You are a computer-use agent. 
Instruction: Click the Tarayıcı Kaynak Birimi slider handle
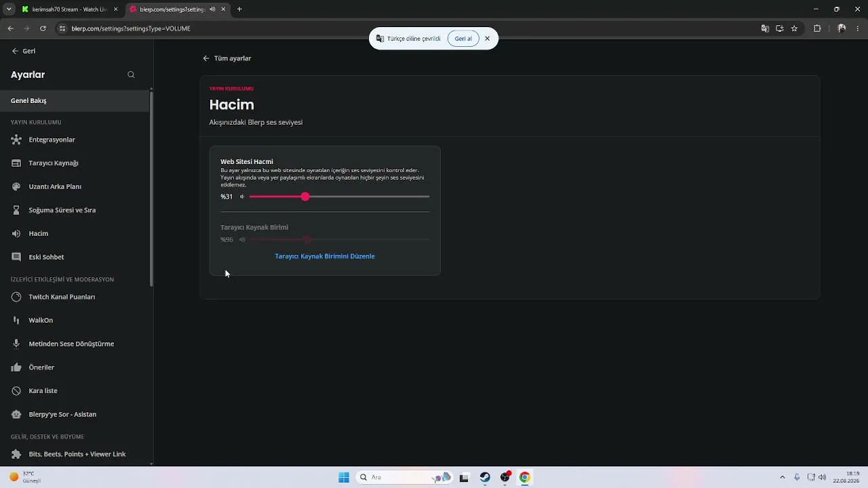click(x=307, y=239)
